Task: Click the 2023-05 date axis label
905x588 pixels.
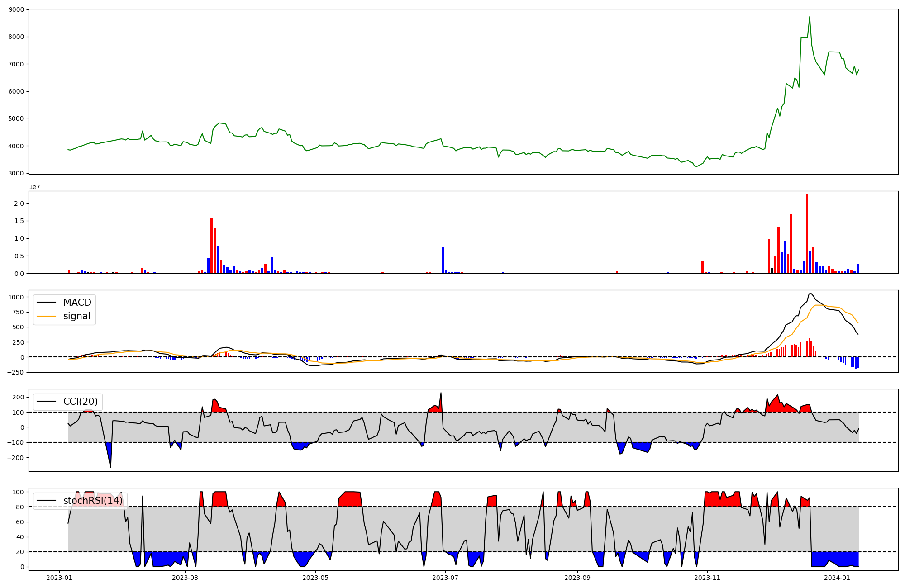Action: (315, 578)
